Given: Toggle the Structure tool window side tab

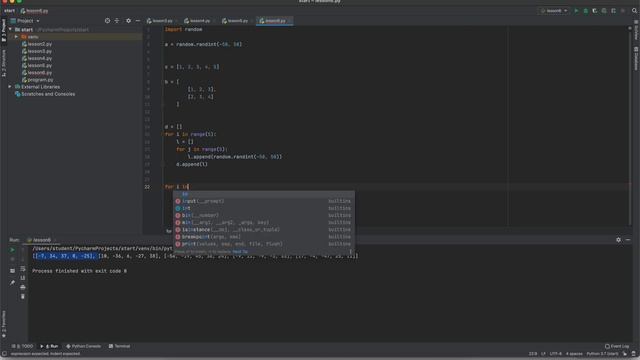Looking at the screenshot, I should click(x=4, y=63).
